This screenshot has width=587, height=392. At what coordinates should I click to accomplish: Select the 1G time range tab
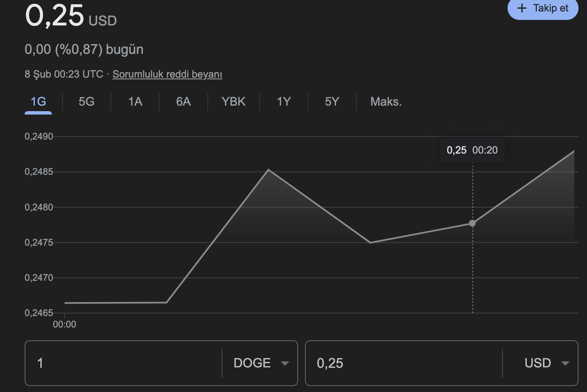coord(38,102)
